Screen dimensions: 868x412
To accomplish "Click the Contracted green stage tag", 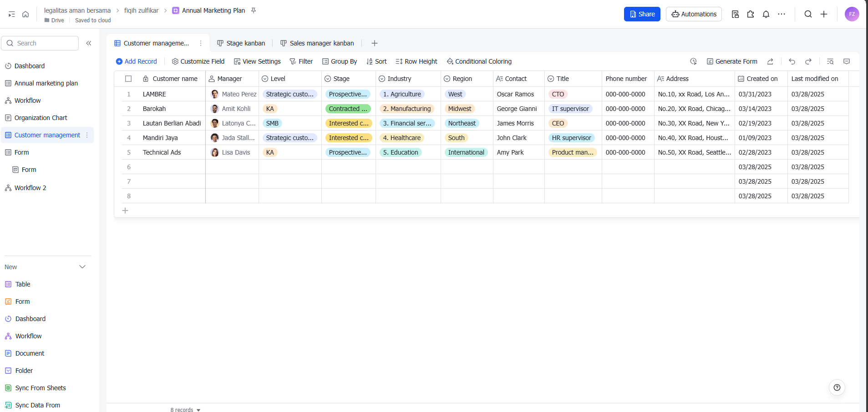I will (x=348, y=109).
